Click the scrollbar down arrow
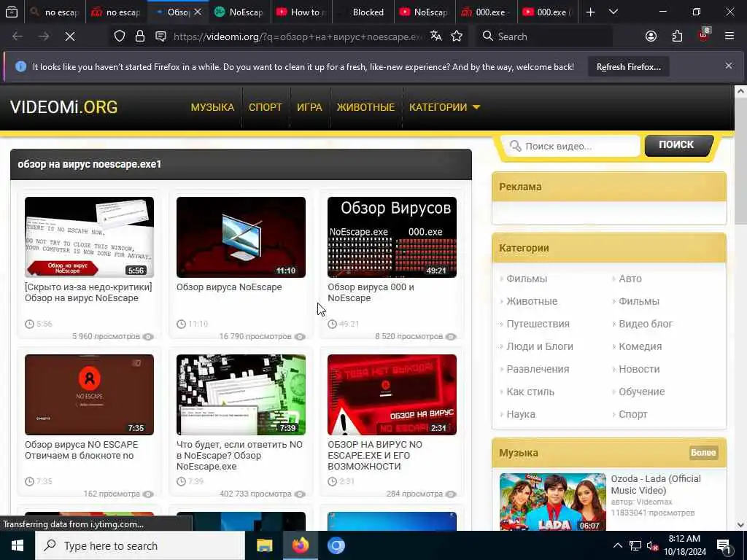The width and height of the screenshot is (747, 560). click(740, 525)
